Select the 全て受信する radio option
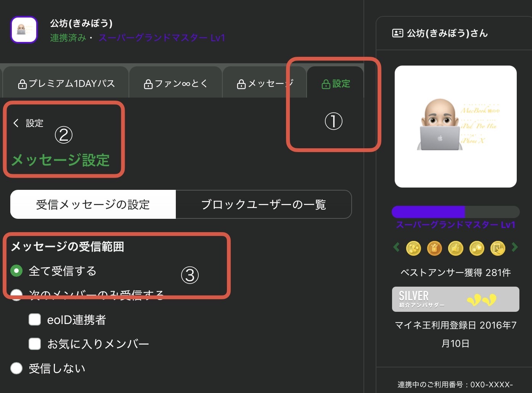The height and width of the screenshot is (393, 532). [x=16, y=271]
